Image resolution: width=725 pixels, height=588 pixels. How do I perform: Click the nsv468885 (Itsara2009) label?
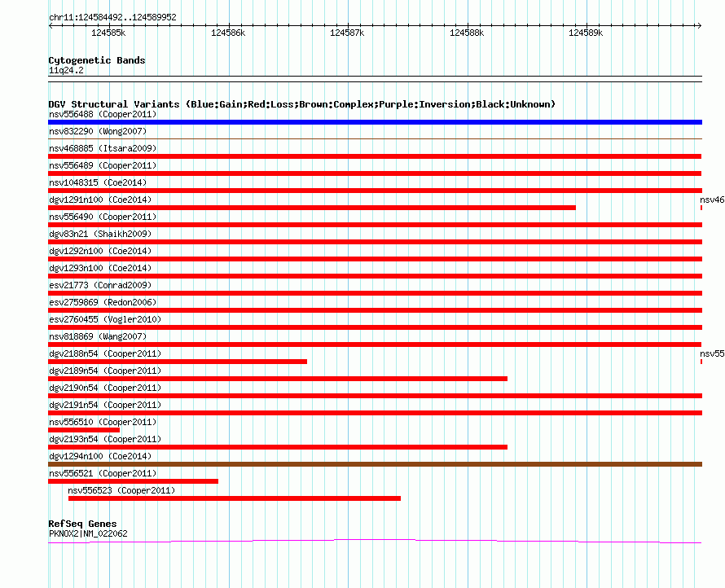coord(103,148)
